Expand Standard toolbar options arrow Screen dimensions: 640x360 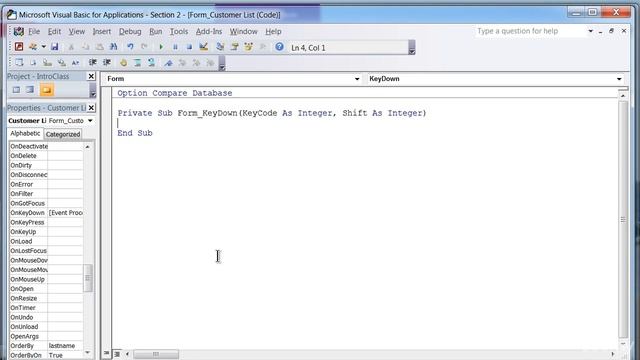point(412,48)
